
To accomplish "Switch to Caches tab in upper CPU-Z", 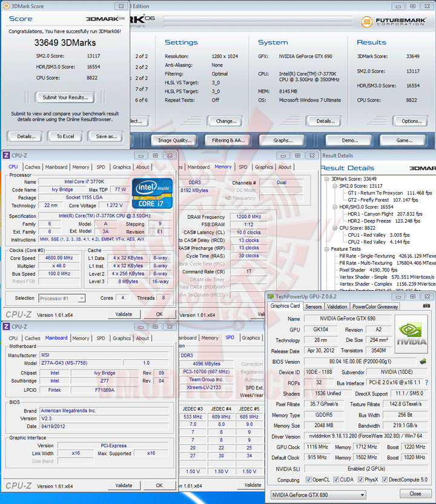I will [x=33, y=167].
